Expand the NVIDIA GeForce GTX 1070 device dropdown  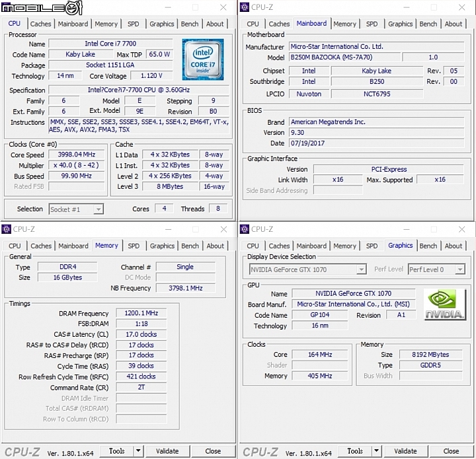[x=361, y=269]
